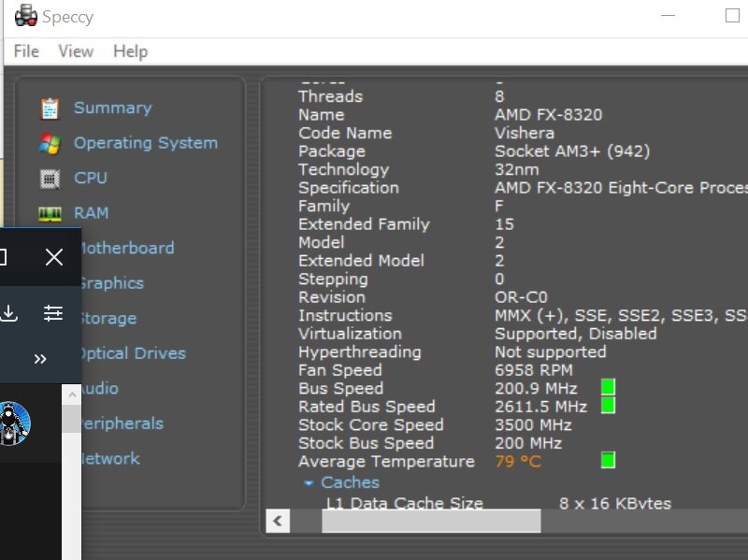The width and height of the screenshot is (748, 560).
Task: Click the Socket AM3+ (942) value
Action: [x=572, y=151]
